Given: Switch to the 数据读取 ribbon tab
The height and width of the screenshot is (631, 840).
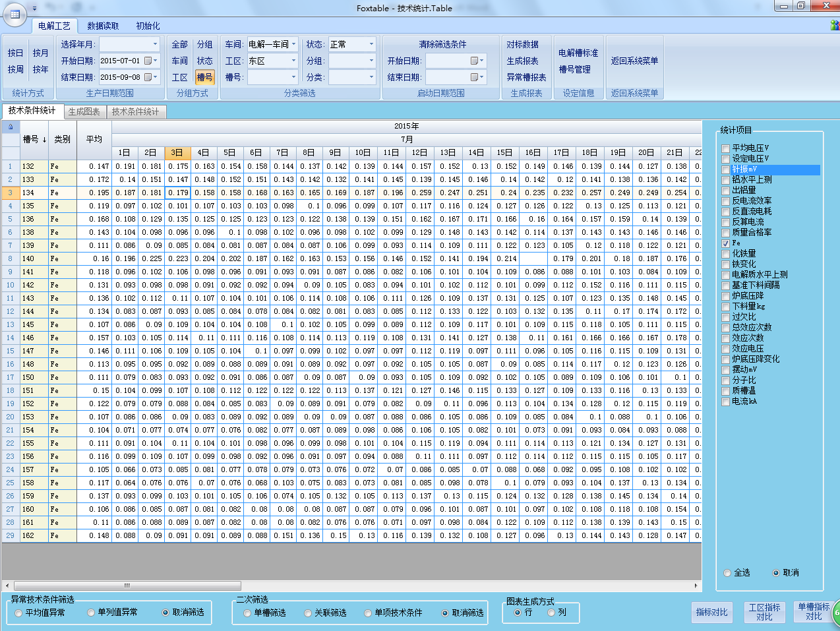Looking at the screenshot, I should tap(103, 26).
